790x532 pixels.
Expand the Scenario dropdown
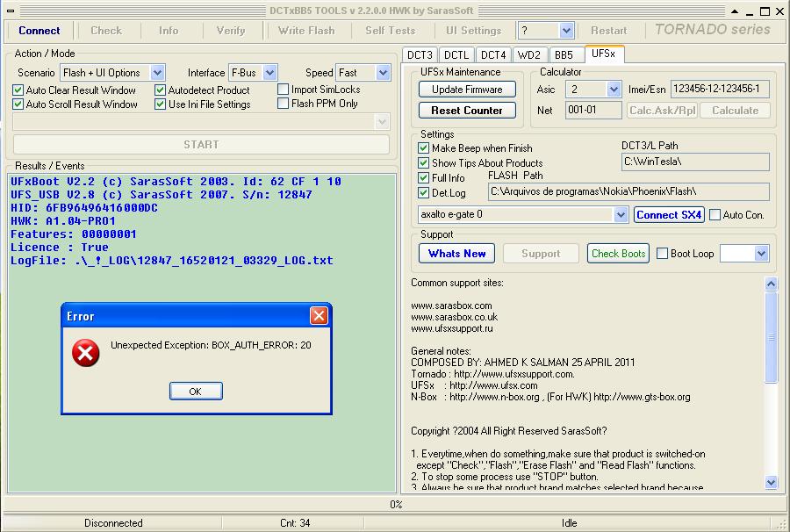[x=157, y=73]
